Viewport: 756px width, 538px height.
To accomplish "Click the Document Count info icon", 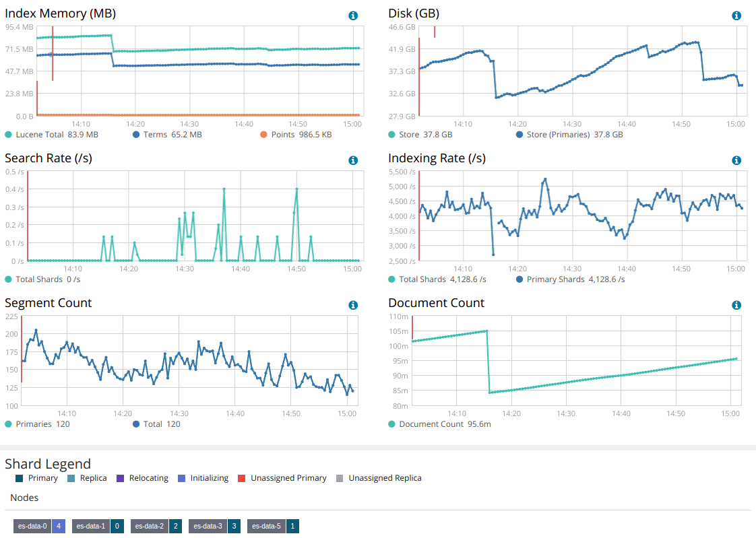I will (x=736, y=305).
